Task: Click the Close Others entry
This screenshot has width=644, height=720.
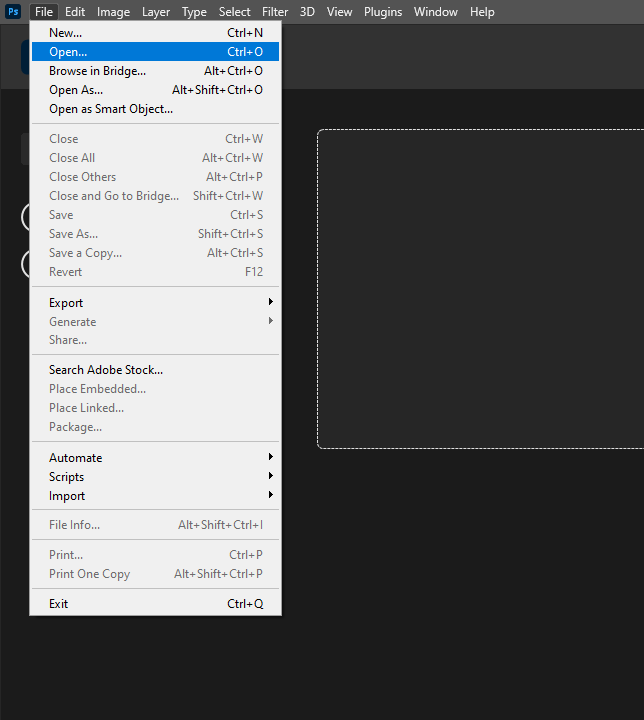Action: coord(155,177)
